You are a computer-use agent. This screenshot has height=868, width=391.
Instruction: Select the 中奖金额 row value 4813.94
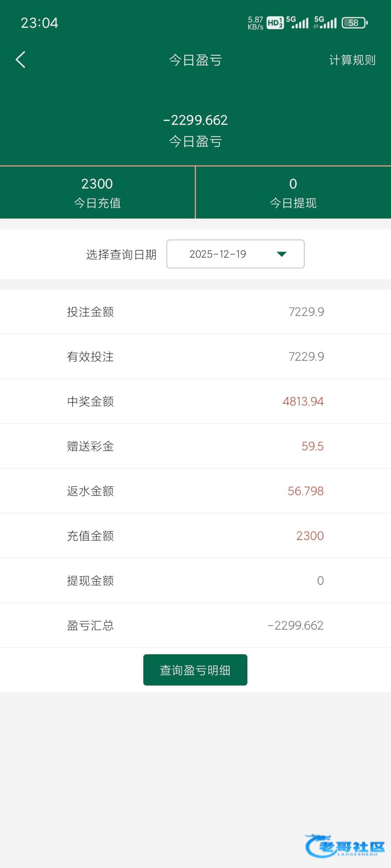303,401
